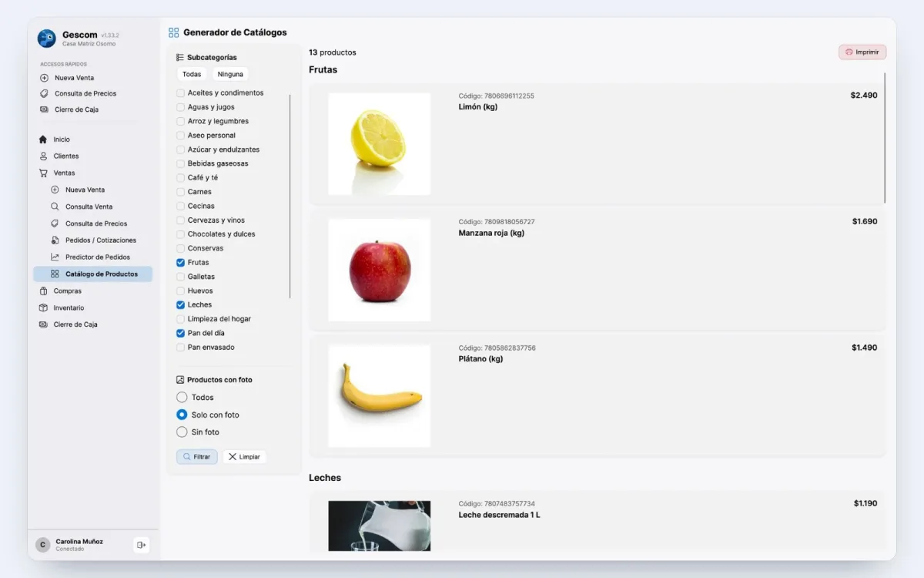This screenshot has height=578, width=924.
Task: Click the Nueva Venta quick access icon
Action: click(44, 78)
